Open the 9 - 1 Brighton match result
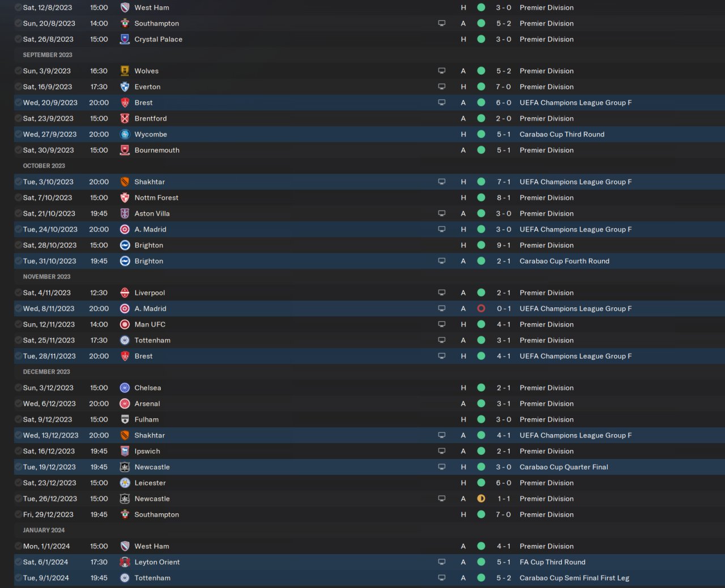This screenshot has height=588, width=725. (504, 245)
